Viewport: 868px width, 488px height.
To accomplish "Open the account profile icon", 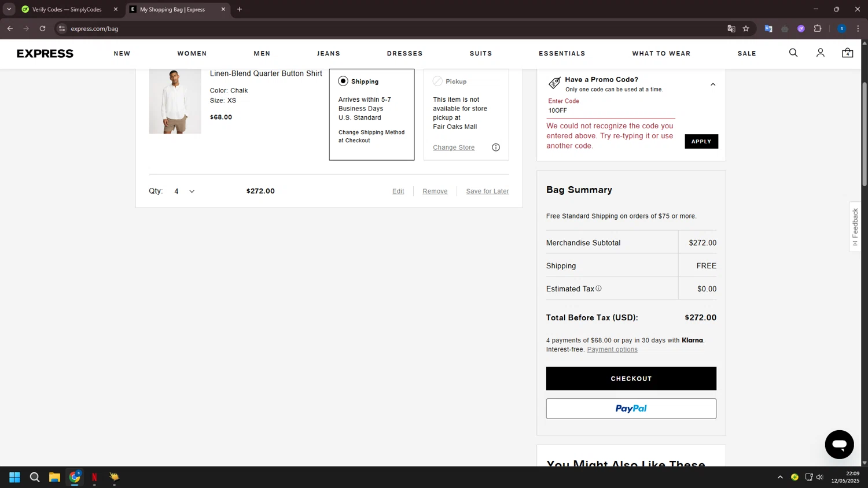I will (821, 53).
